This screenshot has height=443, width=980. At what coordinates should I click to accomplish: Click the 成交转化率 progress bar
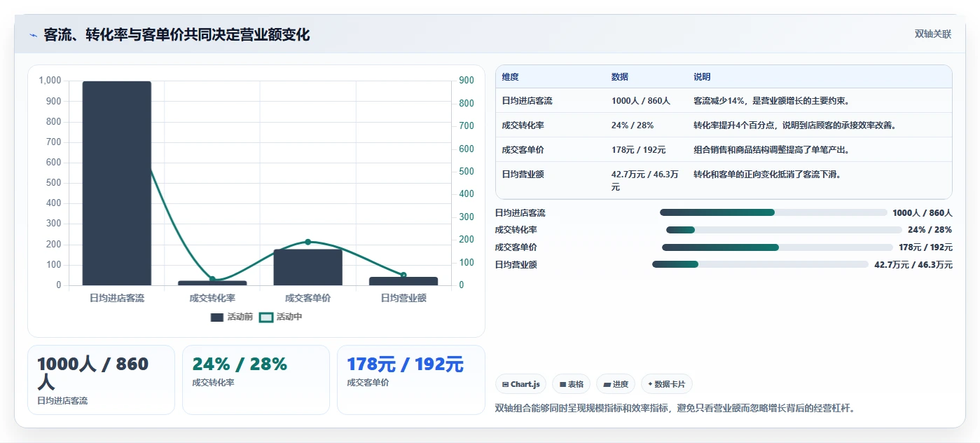point(784,230)
